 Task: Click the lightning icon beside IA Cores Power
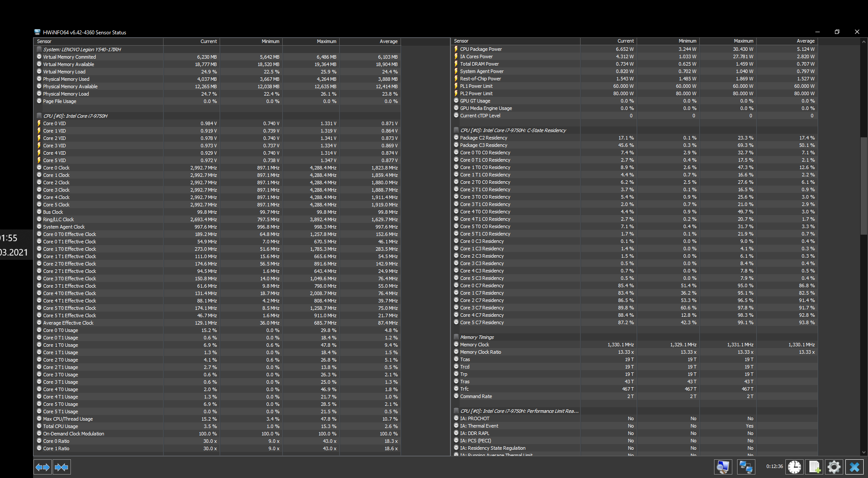pyautogui.click(x=456, y=56)
